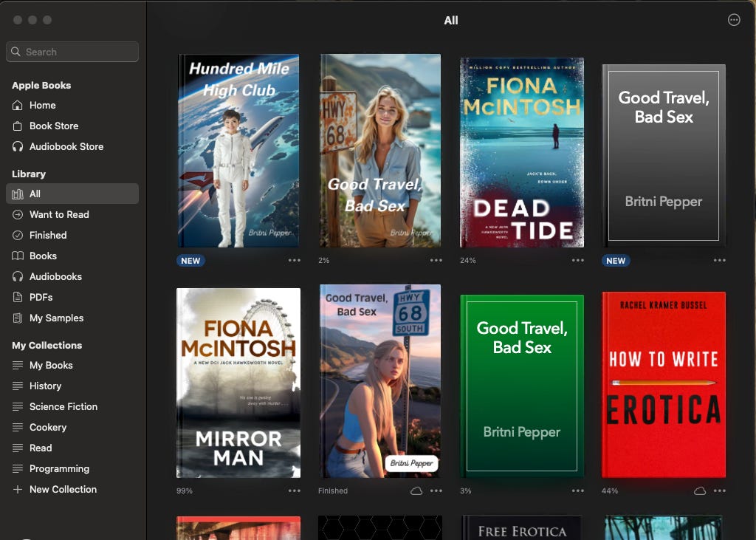Click the Book Store bag icon

tap(18, 126)
